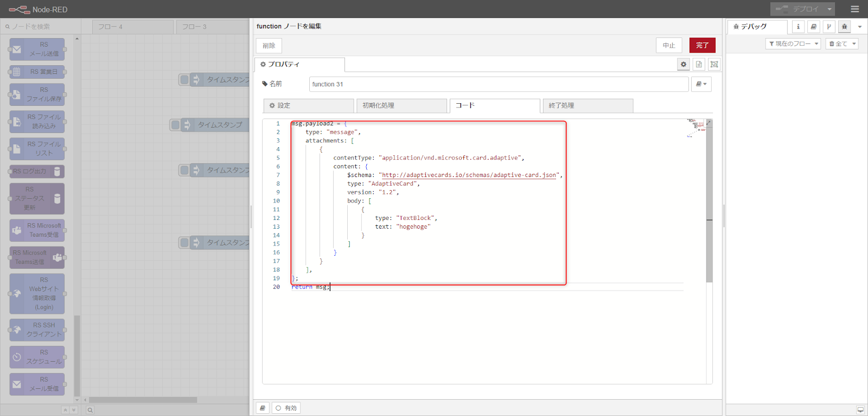This screenshot has height=416, width=868.
Task: Select the デバッグ sidebar tab
Action: [757, 27]
